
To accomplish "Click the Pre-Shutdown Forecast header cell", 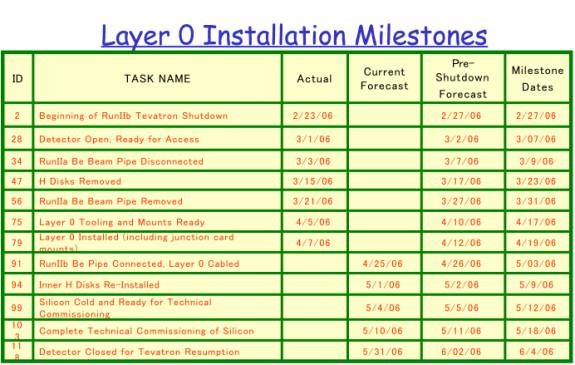I will (x=463, y=79).
